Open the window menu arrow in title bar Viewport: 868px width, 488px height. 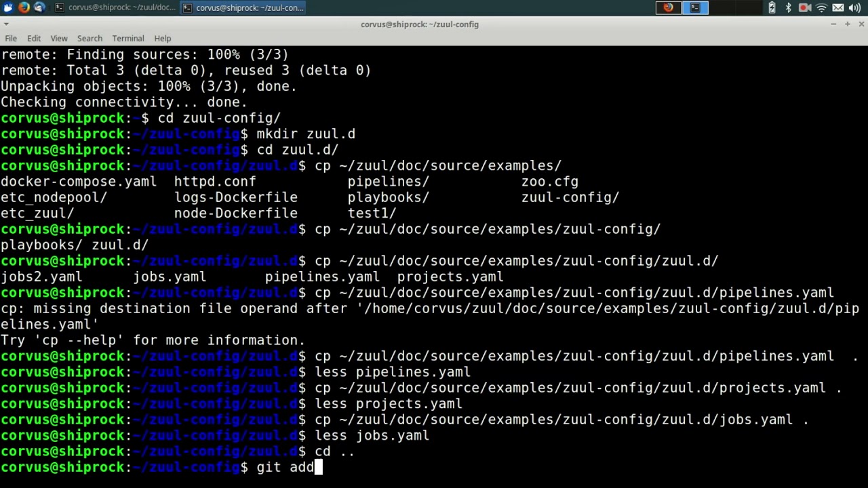tap(7, 24)
